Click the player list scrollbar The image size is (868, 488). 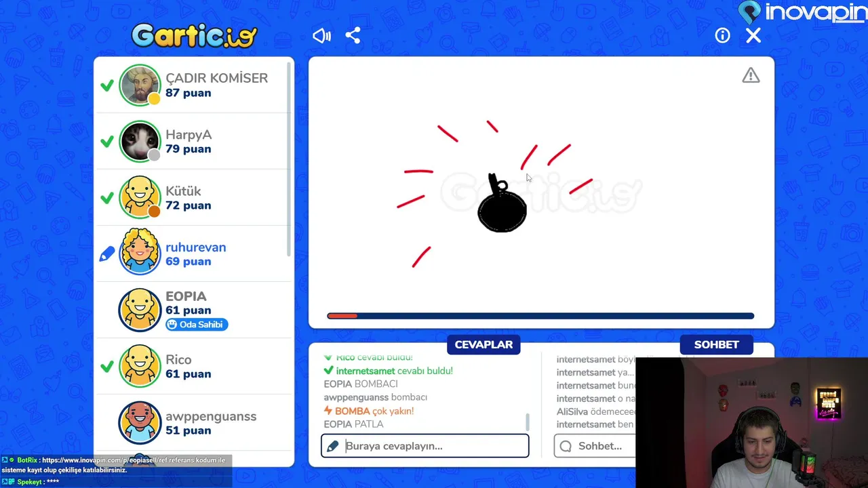click(290, 159)
